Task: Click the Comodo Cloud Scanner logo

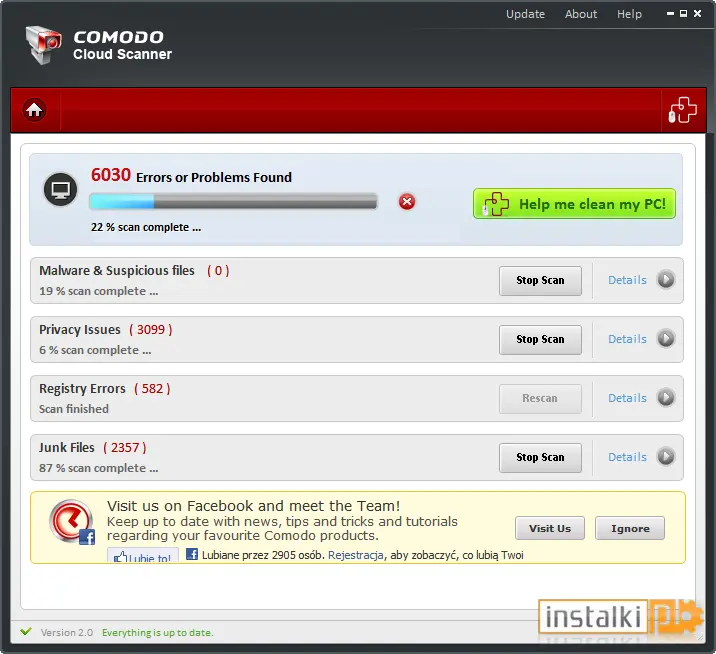Action: [100, 45]
